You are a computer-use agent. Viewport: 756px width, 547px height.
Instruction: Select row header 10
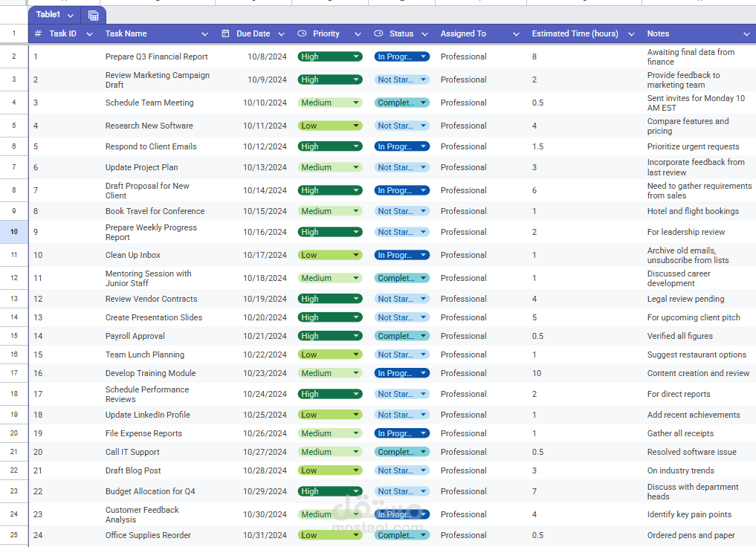coord(14,232)
